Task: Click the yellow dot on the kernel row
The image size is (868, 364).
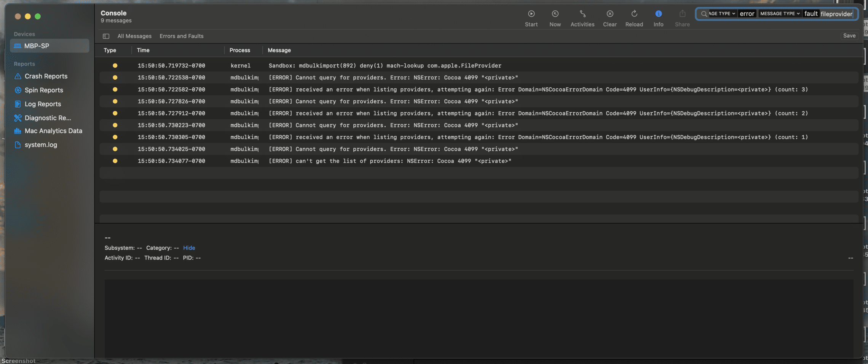Action: click(115, 66)
